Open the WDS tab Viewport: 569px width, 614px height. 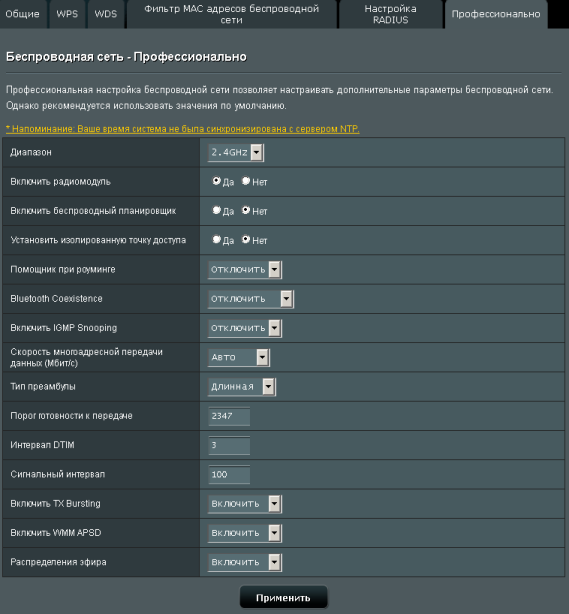tap(106, 14)
